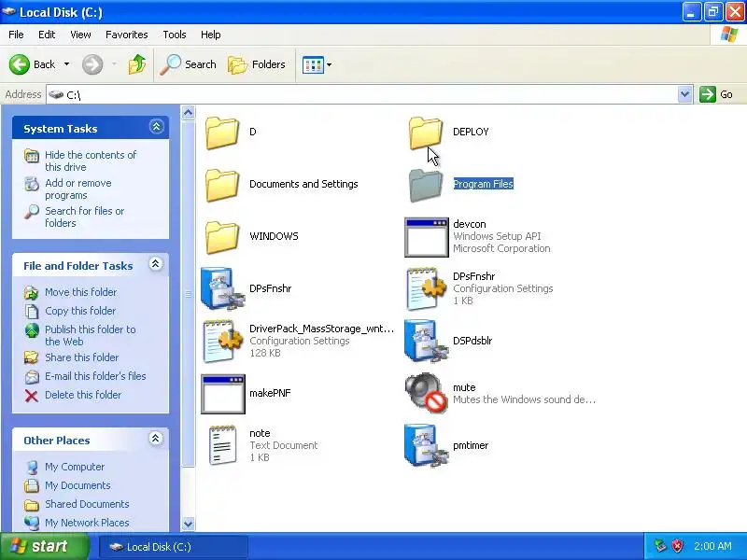Click the 2:00 AM clock in tray
This screenshot has height=560, width=747.
712,546
